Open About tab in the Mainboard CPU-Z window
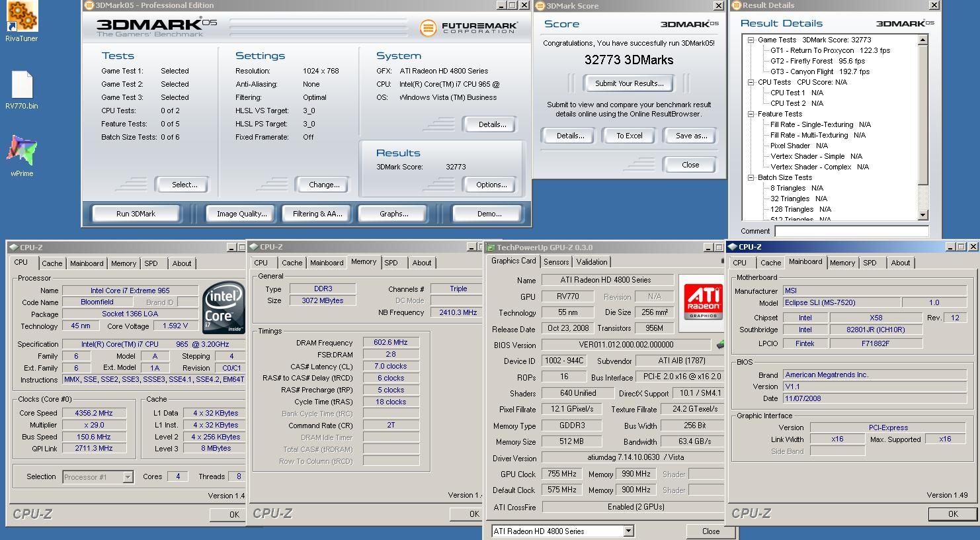The height and width of the screenshot is (540, 980). 900,263
